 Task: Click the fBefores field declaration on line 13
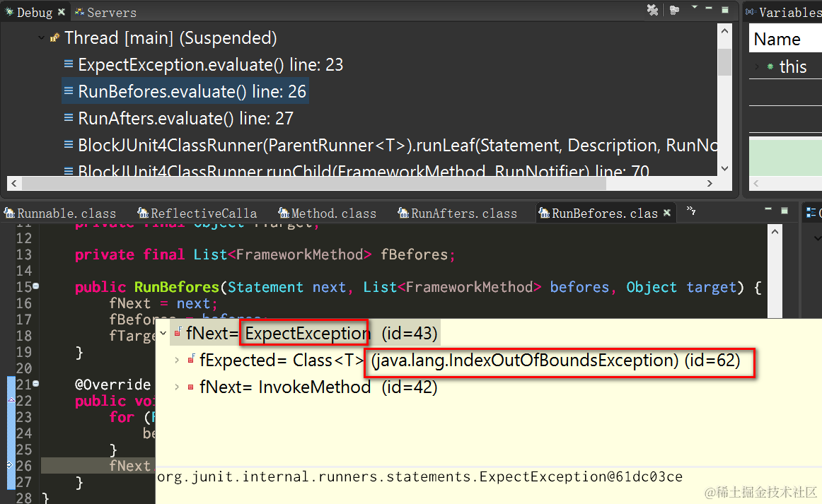[x=265, y=254]
